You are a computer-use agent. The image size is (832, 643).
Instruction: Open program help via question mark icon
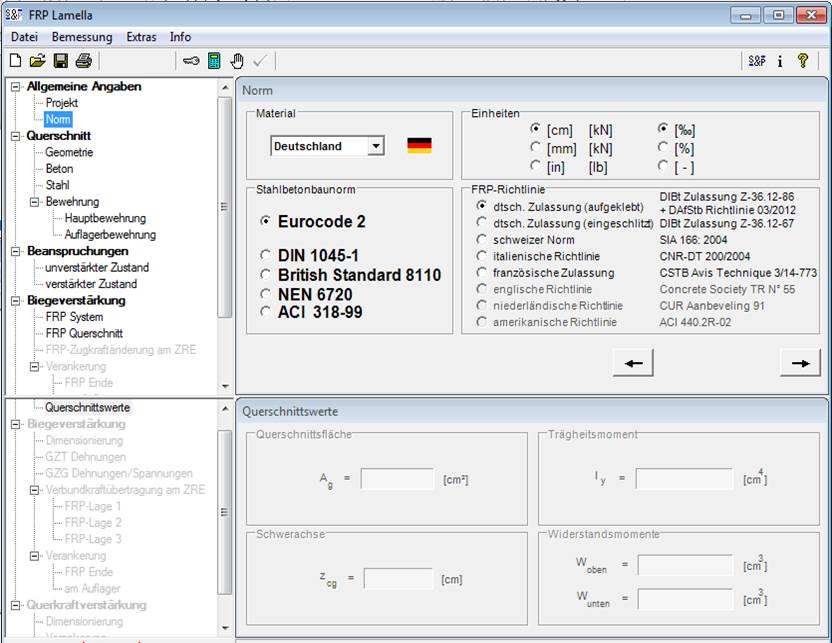(804, 60)
